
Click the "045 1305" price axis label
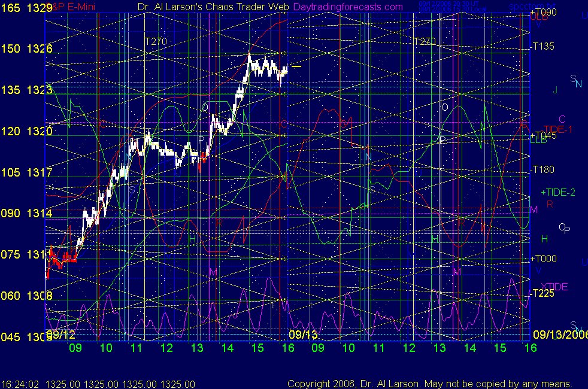coord(26,337)
